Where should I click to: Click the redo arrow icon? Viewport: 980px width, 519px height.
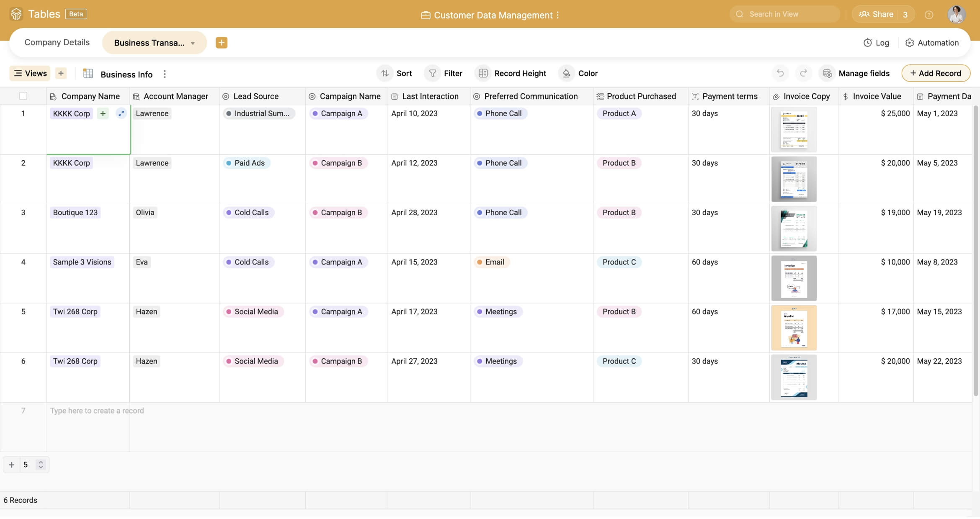(803, 73)
